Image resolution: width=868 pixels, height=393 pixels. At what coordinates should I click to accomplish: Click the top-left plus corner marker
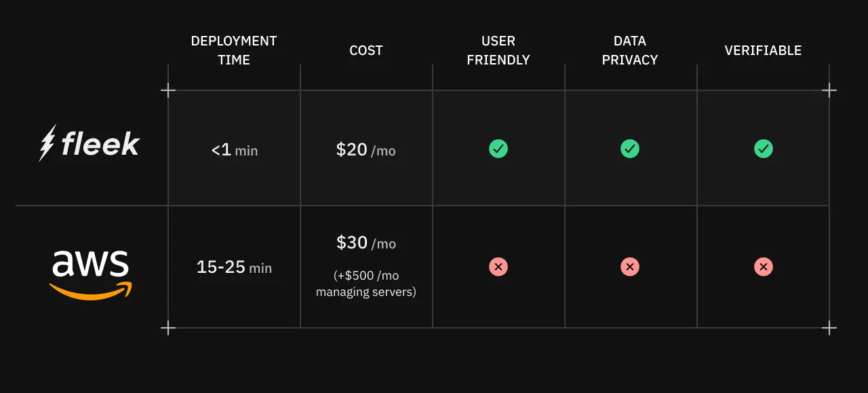[167, 90]
